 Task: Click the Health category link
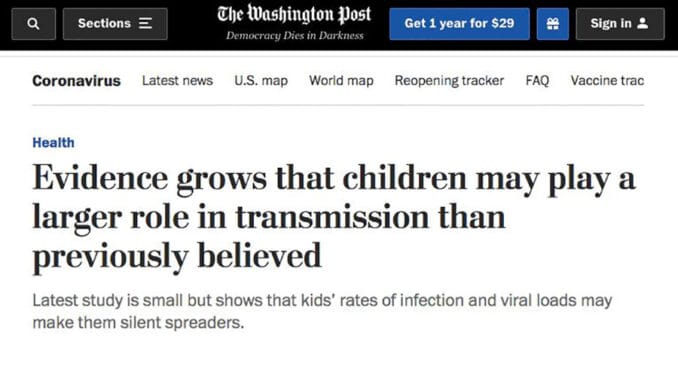(54, 143)
